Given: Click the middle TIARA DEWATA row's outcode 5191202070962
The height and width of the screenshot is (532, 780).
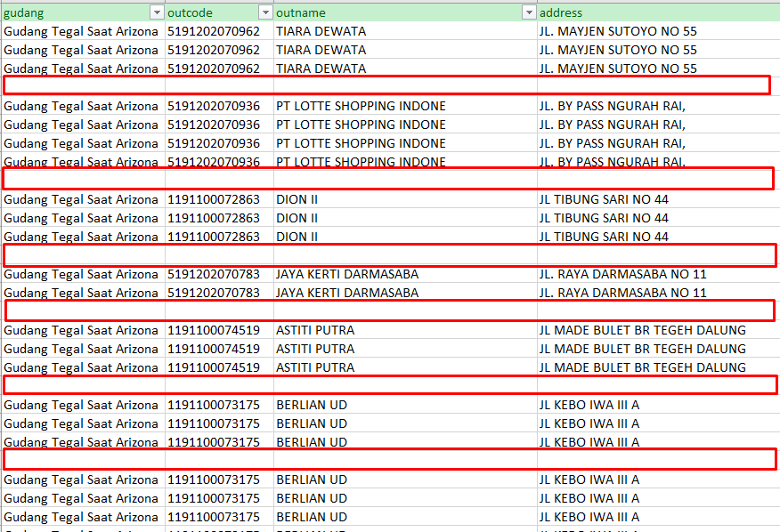Looking at the screenshot, I should click(x=214, y=50).
